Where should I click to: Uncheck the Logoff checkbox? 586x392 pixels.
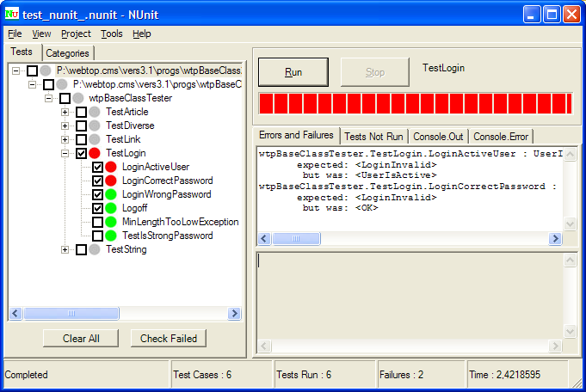pos(97,208)
